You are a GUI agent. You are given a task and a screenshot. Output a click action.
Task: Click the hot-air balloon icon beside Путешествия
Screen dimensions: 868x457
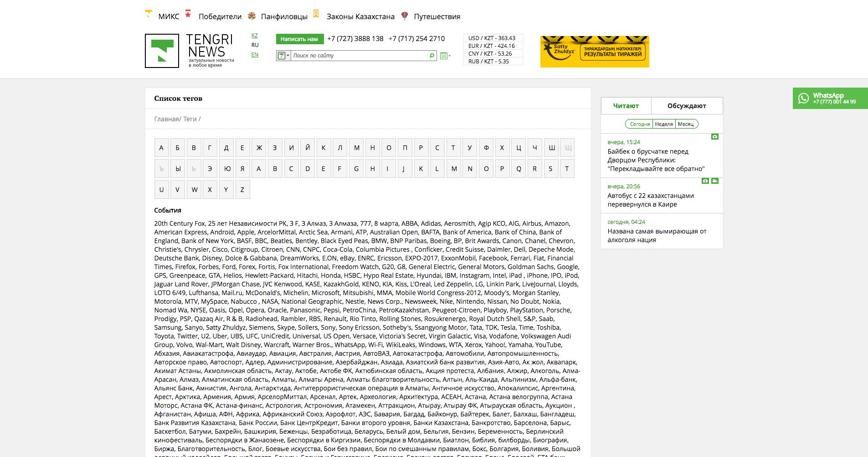pos(404,16)
